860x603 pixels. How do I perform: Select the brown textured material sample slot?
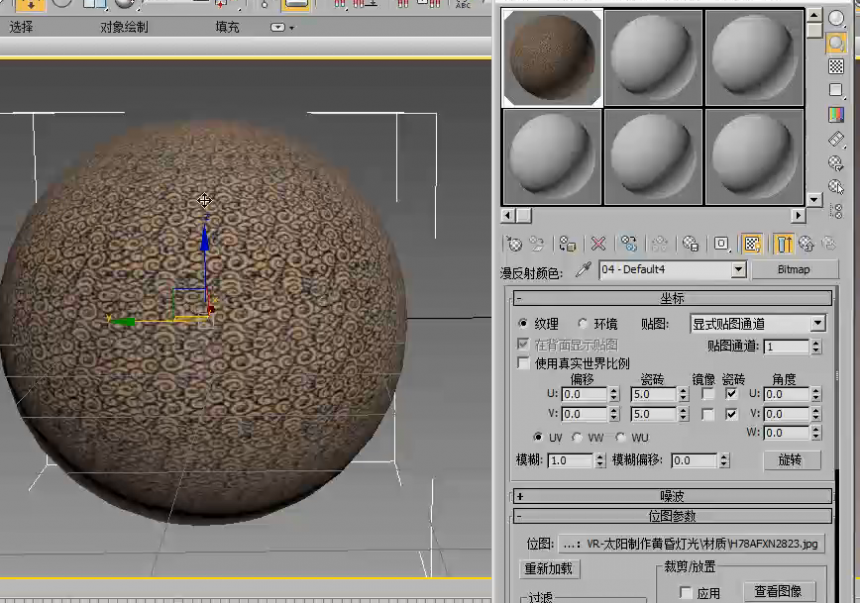pyautogui.click(x=552, y=57)
